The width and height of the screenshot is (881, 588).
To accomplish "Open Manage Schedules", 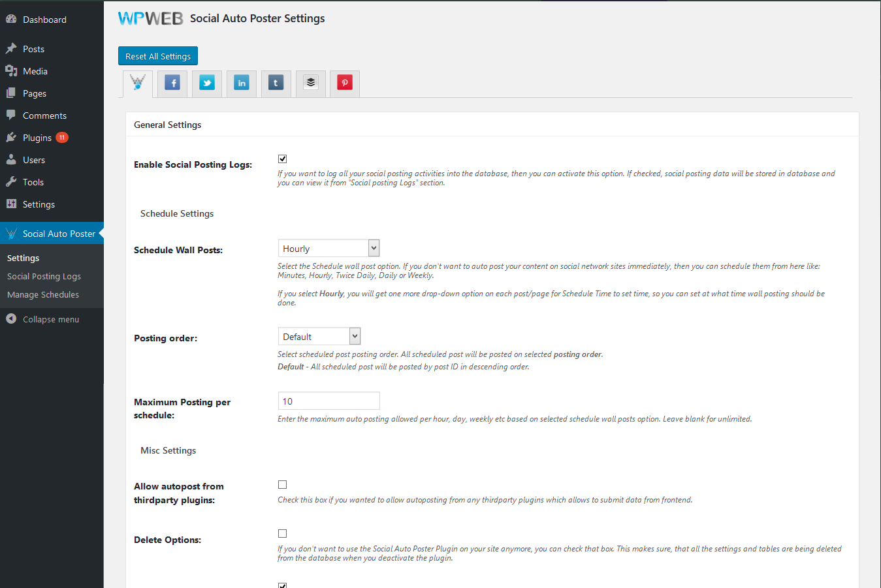I will (43, 294).
